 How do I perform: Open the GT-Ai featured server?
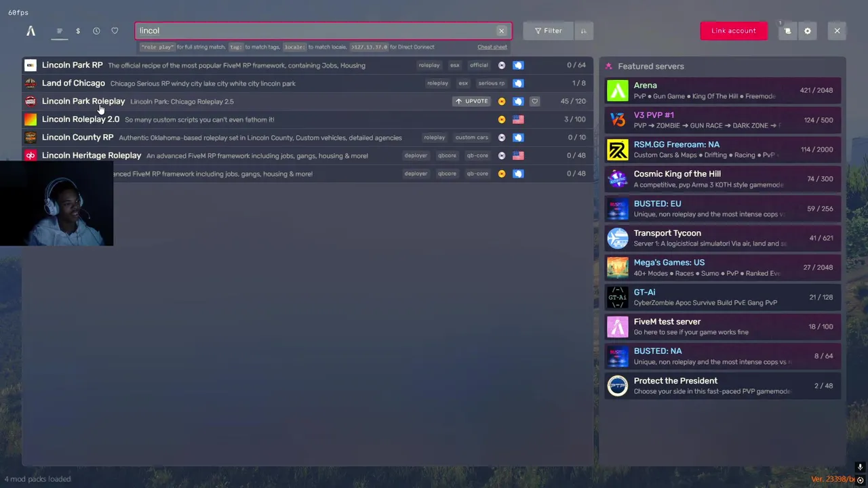click(722, 297)
